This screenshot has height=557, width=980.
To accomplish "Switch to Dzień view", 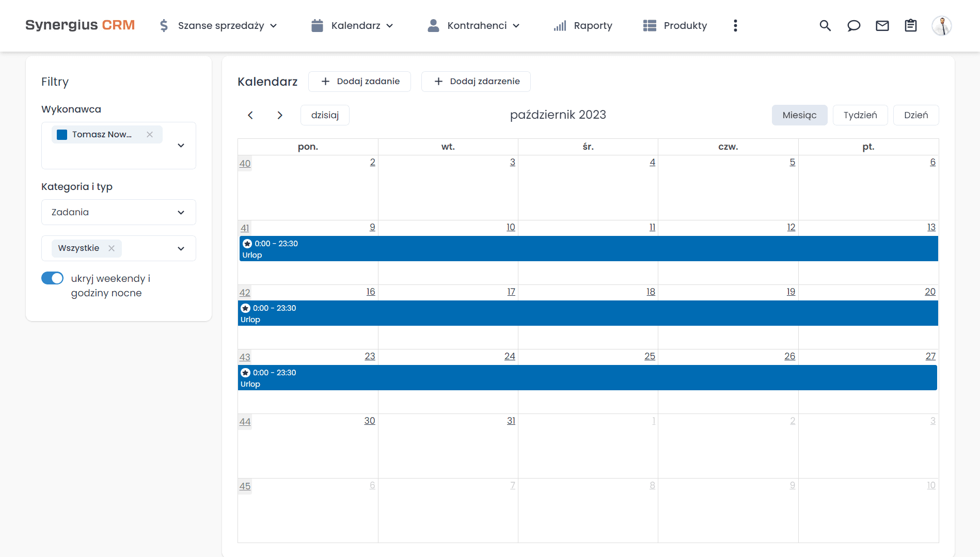I will coord(915,115).
